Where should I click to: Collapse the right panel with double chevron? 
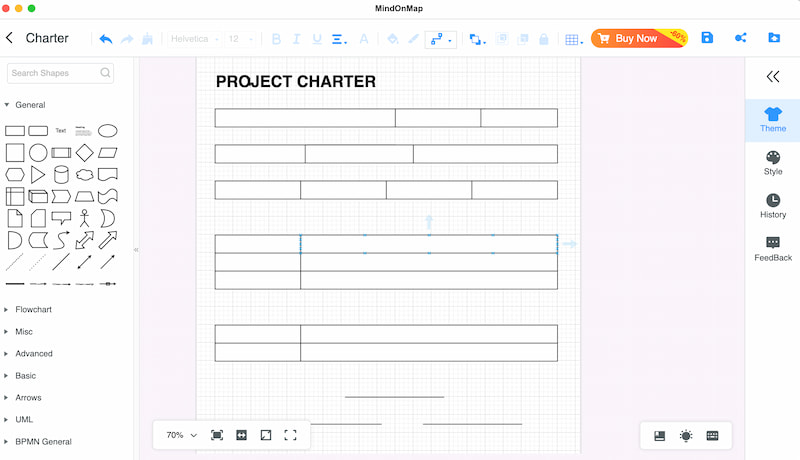773,76
